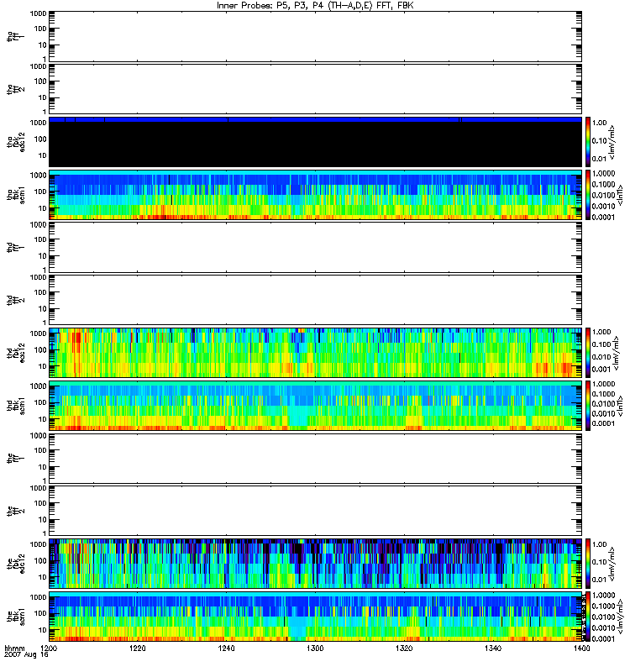Click the 'the fff 1' y-axis title
Viewport: 630px width, 672px height.
[15, 458]
